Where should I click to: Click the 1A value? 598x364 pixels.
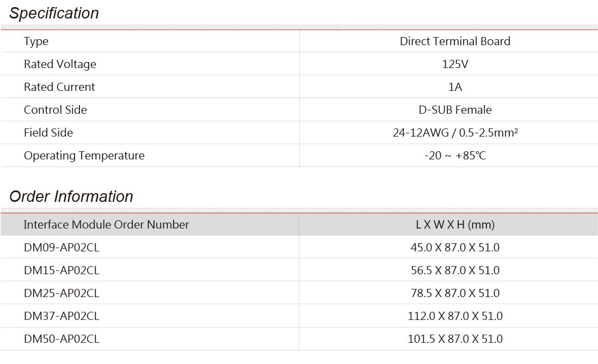coord(455,87)
